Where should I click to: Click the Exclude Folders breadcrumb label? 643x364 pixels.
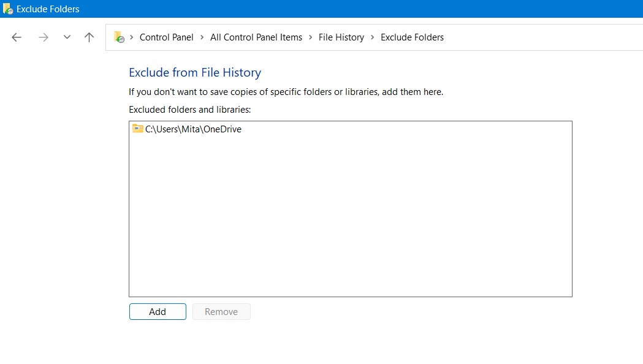pyautogui.click(x=412, y=37)
